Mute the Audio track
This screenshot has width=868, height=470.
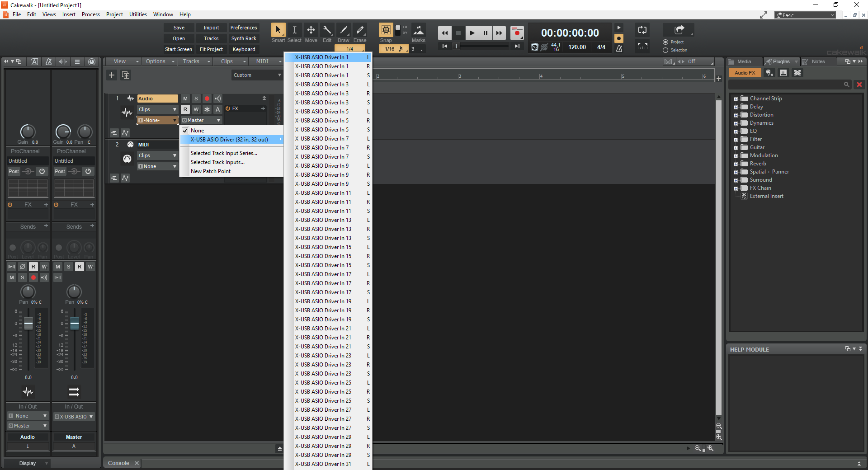point(185,99)
